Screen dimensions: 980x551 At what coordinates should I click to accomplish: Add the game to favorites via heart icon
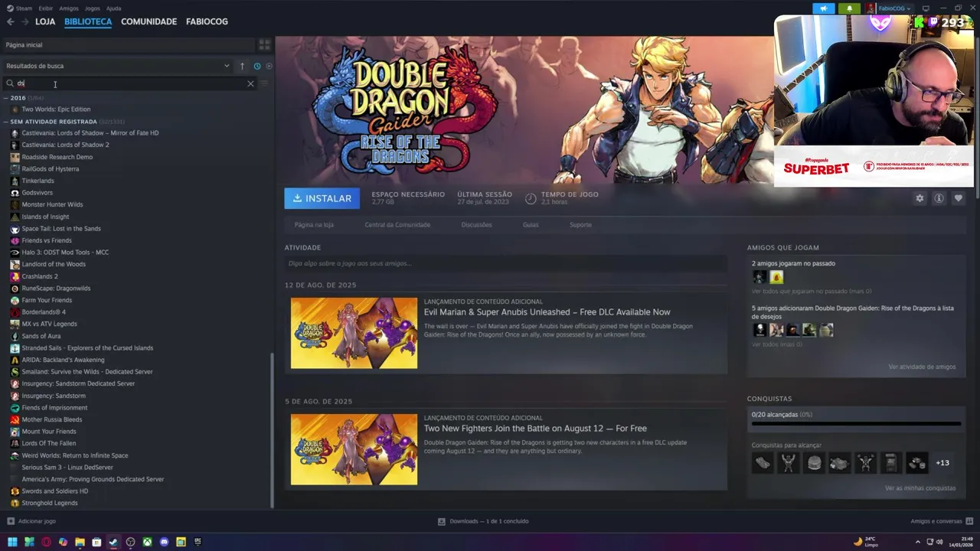[x=958, y=198]
